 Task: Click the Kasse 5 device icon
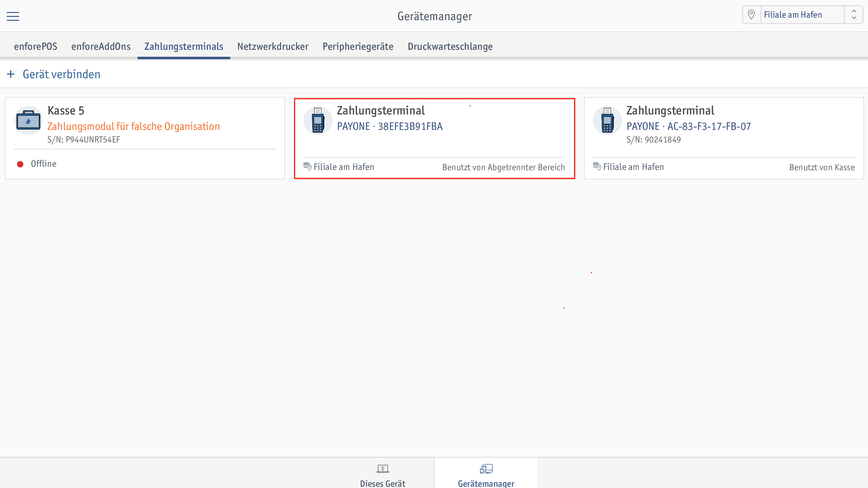(28, 120)
